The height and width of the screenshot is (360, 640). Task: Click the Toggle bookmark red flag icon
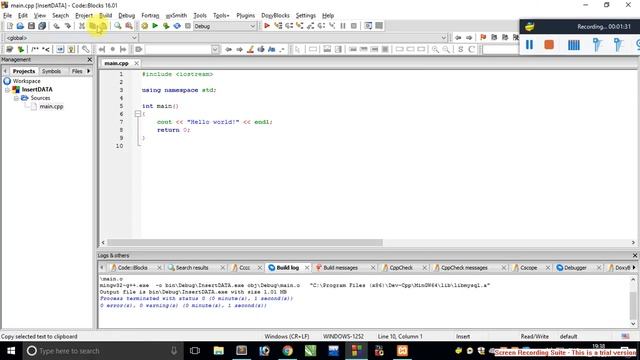click(x=483, y=37)
